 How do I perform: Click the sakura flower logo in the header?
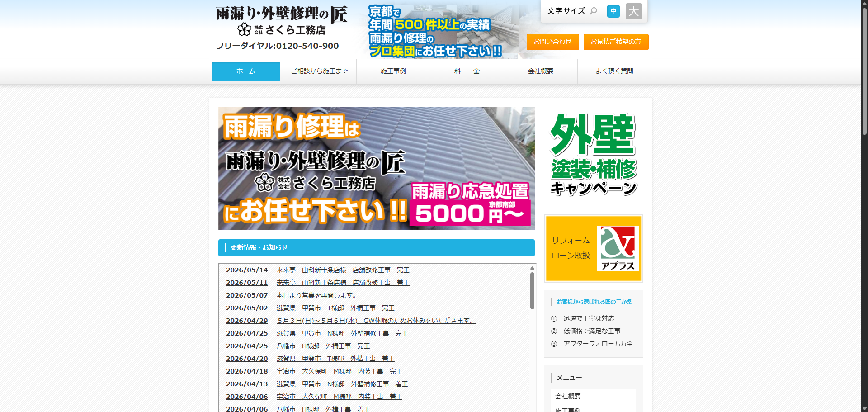pyautogui.click(x=244, y=29)
